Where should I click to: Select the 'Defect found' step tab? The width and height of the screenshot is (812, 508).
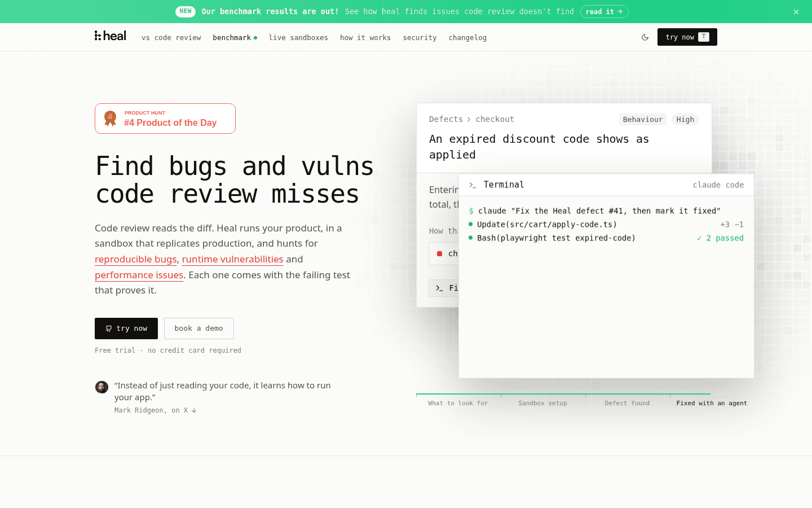pyautogui.click(x=627, y=403)
